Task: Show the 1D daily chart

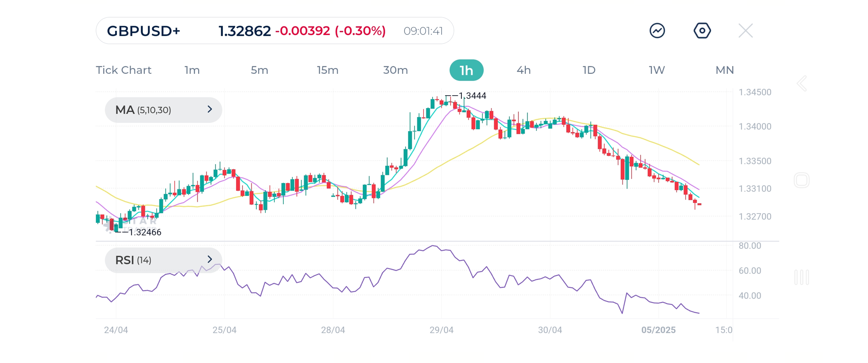Action: 589,70
